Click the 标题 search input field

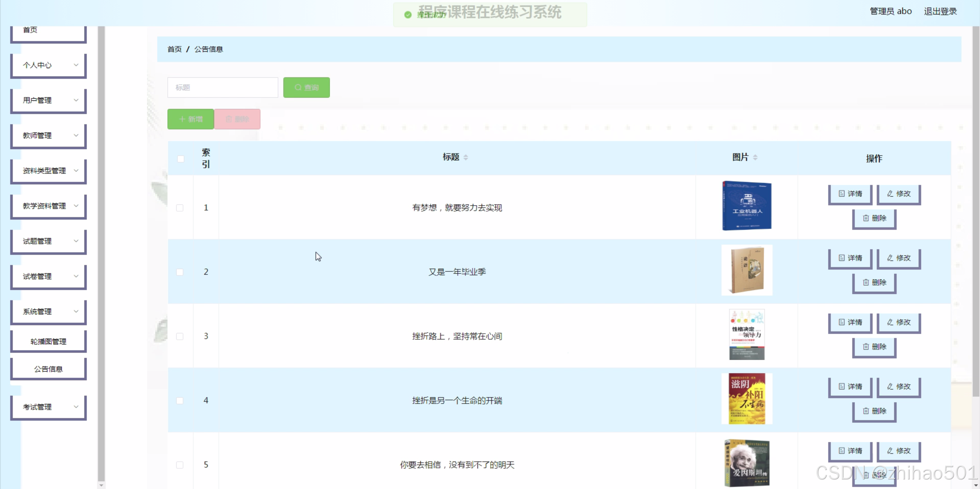pyautogui.click(x=223, y=88)
